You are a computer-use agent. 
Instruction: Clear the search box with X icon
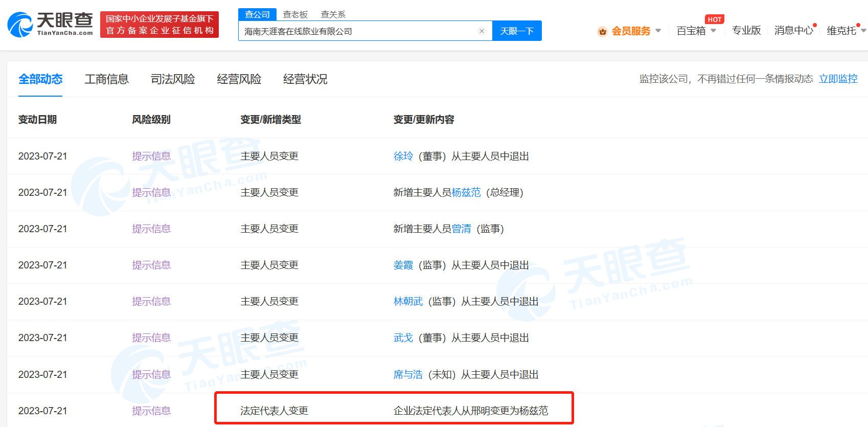pos(482,31)
